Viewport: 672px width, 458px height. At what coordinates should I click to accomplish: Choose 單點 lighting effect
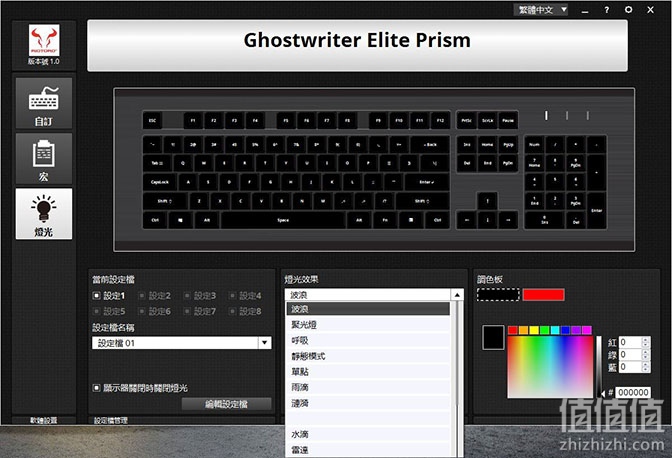368,371
